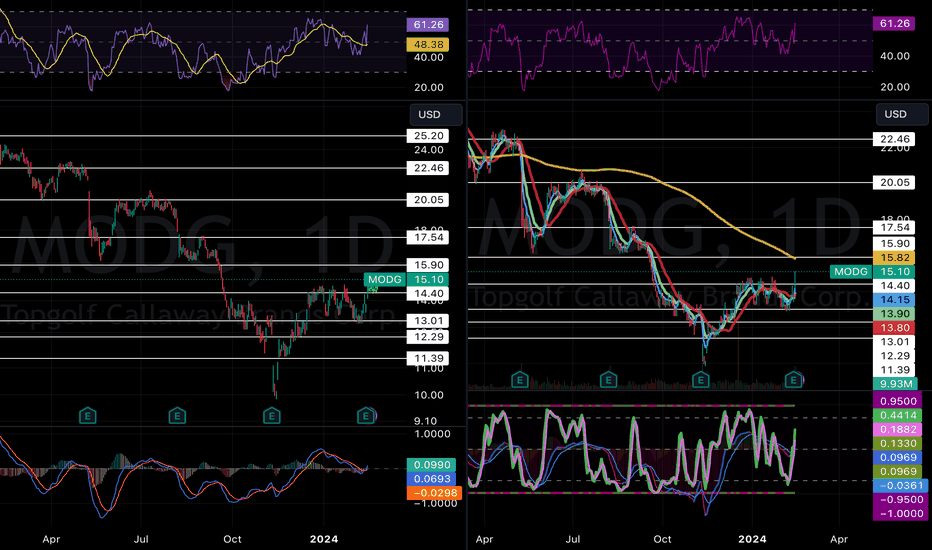Select the 14.40 price label on left chart
Viewport: 932px width, 550px height.
click(428, 294)
